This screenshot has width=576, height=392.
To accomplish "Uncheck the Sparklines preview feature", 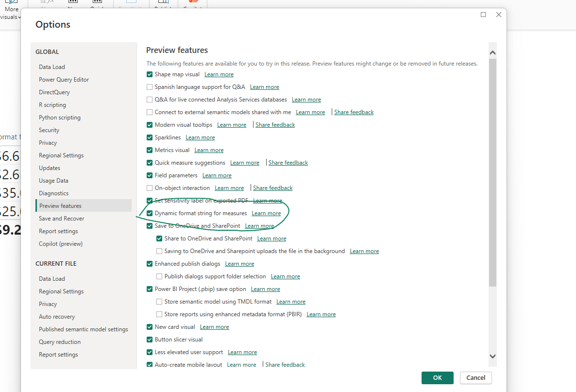I will pos(150,137).
